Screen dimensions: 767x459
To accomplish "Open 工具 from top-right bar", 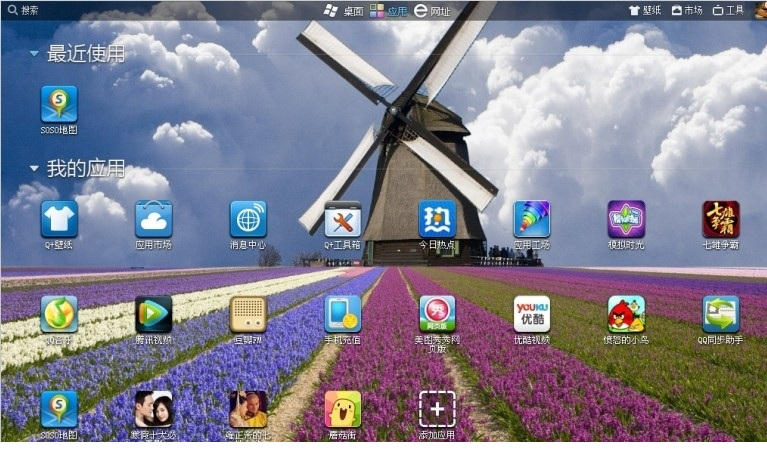I will point(728,10).
